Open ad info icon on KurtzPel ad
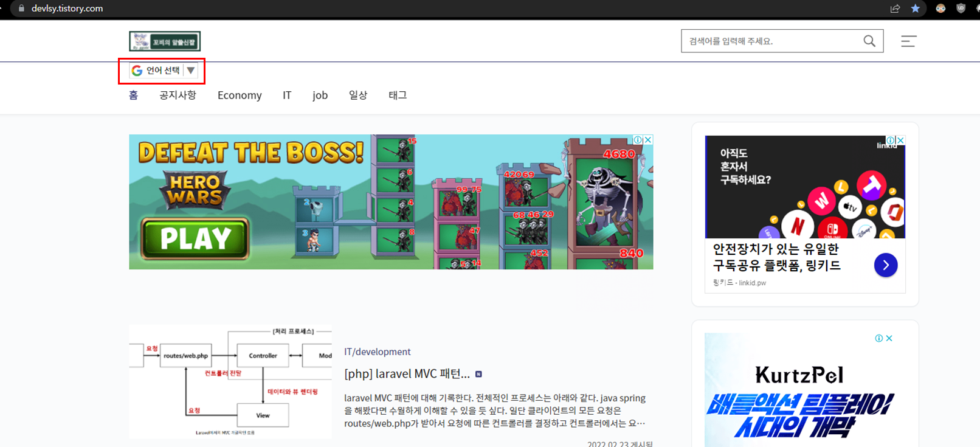980x447 pixels. point(878,338)
